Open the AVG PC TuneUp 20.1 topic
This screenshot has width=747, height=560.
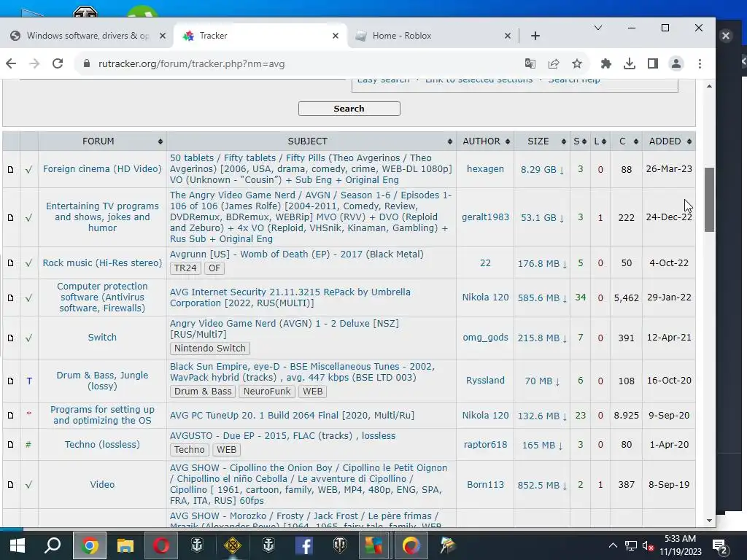pos(292,415)
